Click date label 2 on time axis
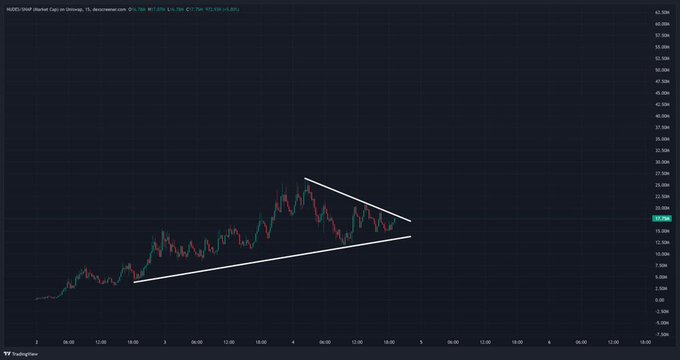 (x=36, y=342)
